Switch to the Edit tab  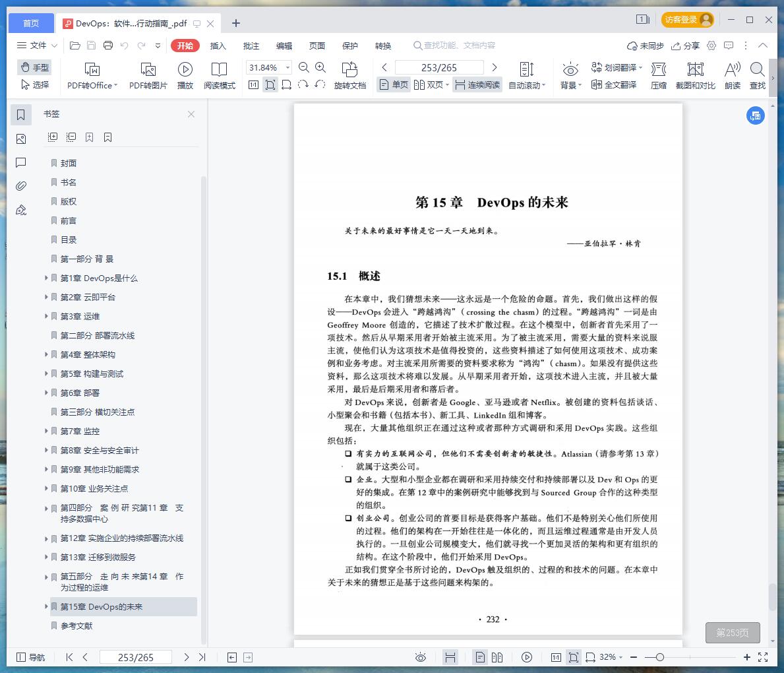[284, 46]
